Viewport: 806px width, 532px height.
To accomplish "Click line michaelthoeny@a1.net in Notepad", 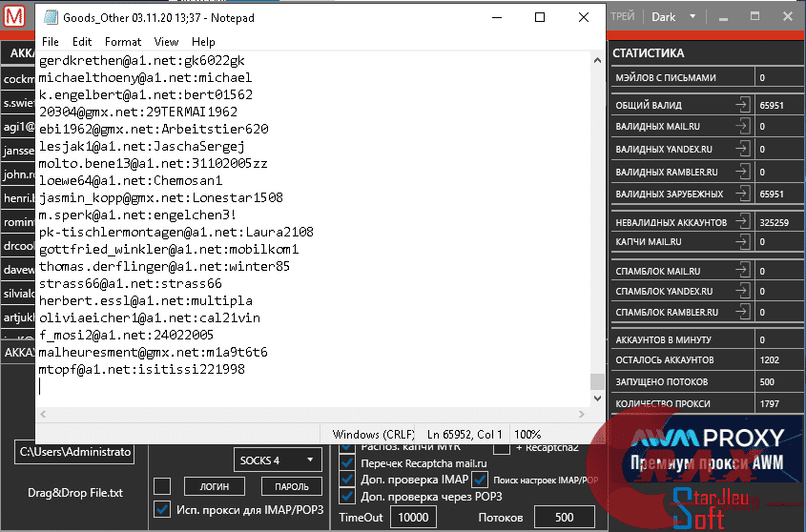I will point(146,77).
